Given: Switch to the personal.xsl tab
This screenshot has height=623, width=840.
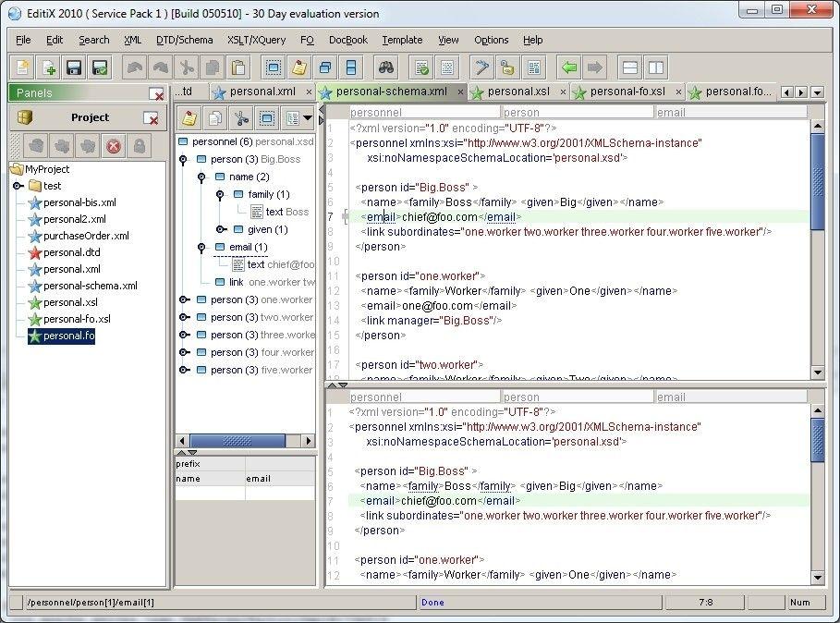Looking at the screenshot, I should click(516, 92).
